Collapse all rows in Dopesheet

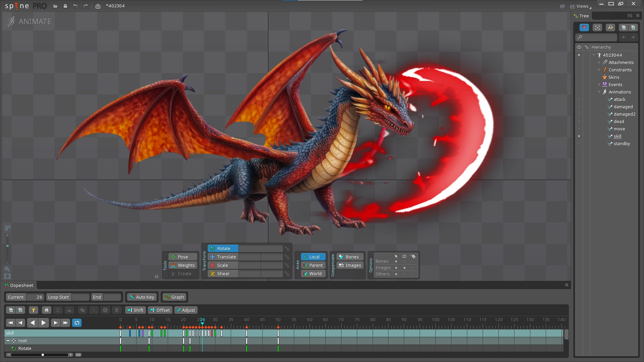11,310
